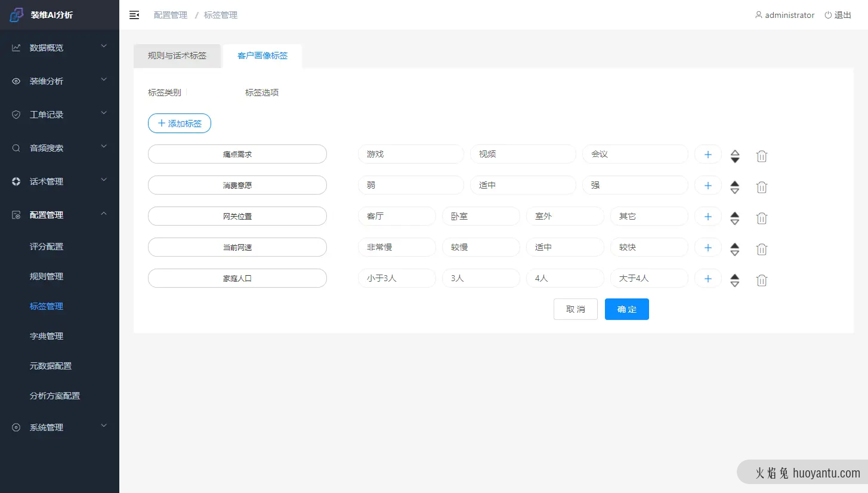
Task: Click the 添加标签 button
Action: coord(180,124)
